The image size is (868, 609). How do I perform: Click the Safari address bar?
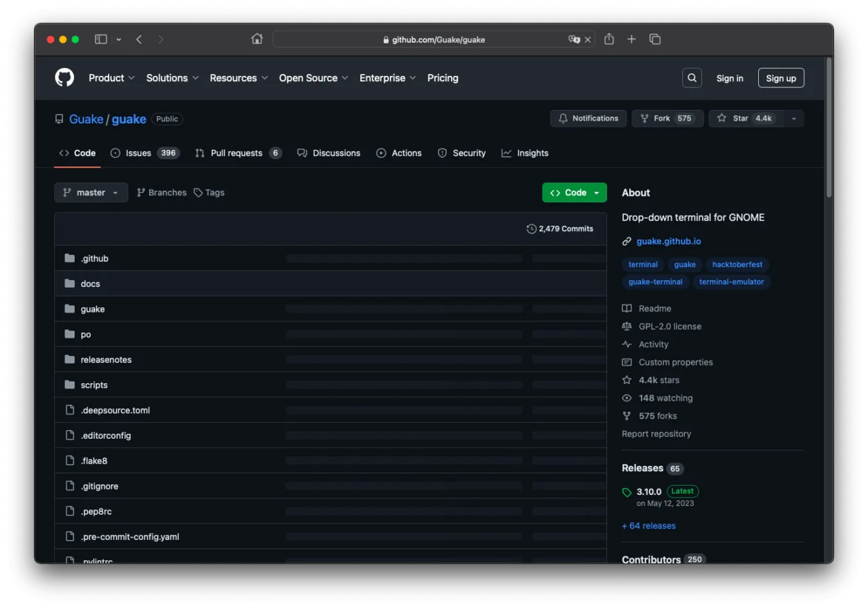[434, 39]
